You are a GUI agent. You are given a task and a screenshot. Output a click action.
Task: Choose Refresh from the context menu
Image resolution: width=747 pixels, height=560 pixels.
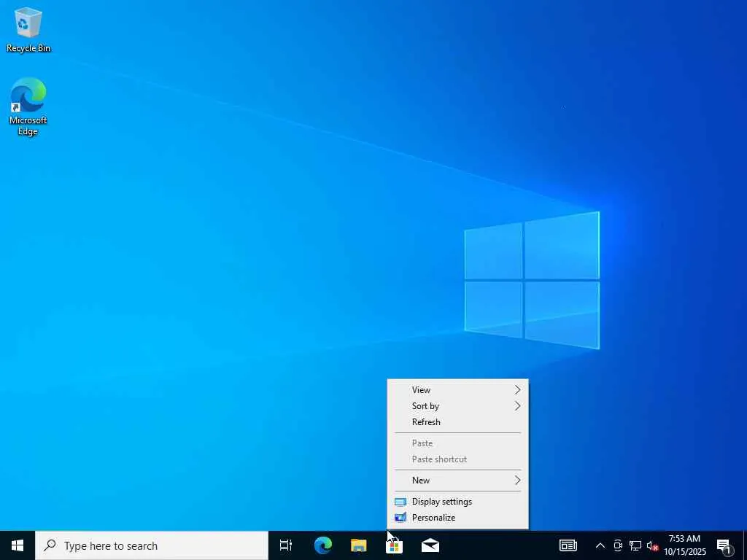tap(458, 422)
